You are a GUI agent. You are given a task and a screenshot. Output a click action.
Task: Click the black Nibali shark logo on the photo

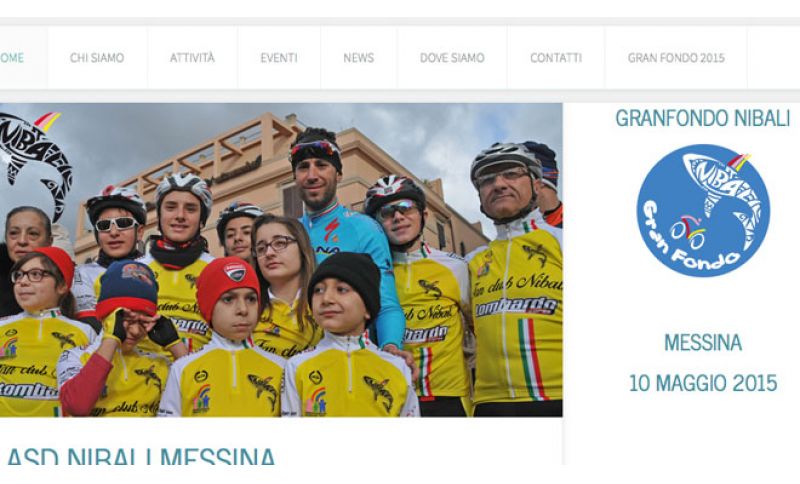pyautogui.click(x=33, y=163)
